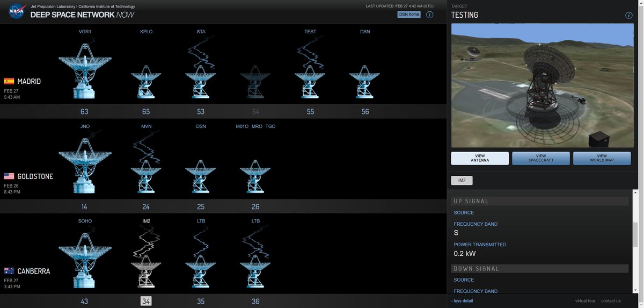Click antenna number 26
This screenshot has width=644, height=308.
click(255, 206)
